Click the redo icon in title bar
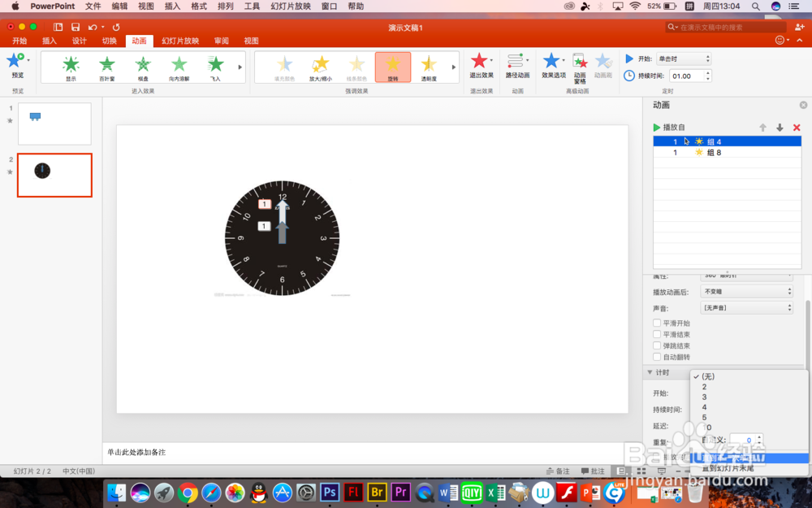812x508 pixels. 116,27
